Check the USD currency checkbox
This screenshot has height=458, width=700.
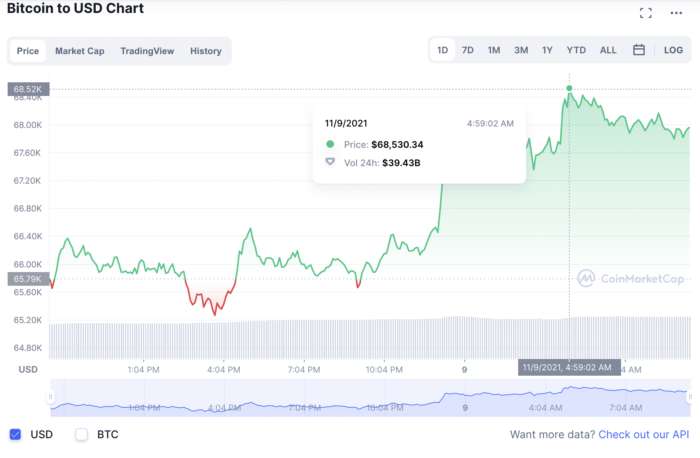click(15, 434)
